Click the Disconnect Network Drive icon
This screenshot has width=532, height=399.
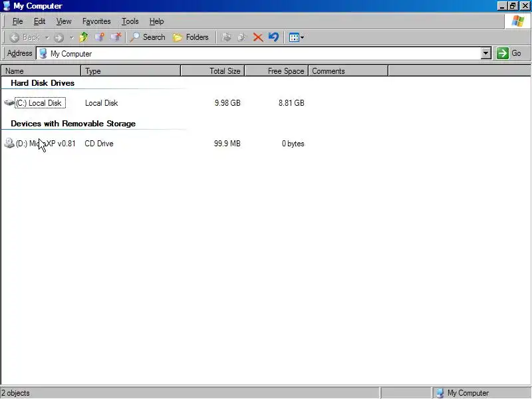pos(116,37)
